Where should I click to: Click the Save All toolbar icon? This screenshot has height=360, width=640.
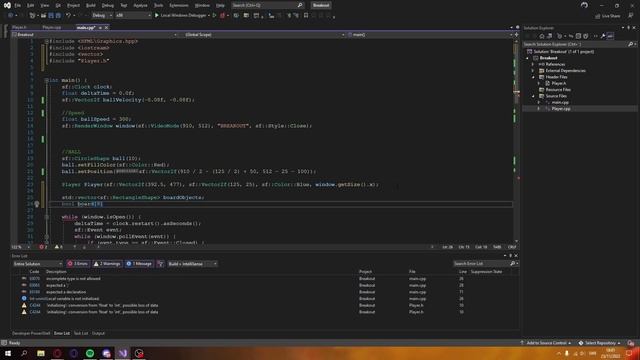coord(58,16)
